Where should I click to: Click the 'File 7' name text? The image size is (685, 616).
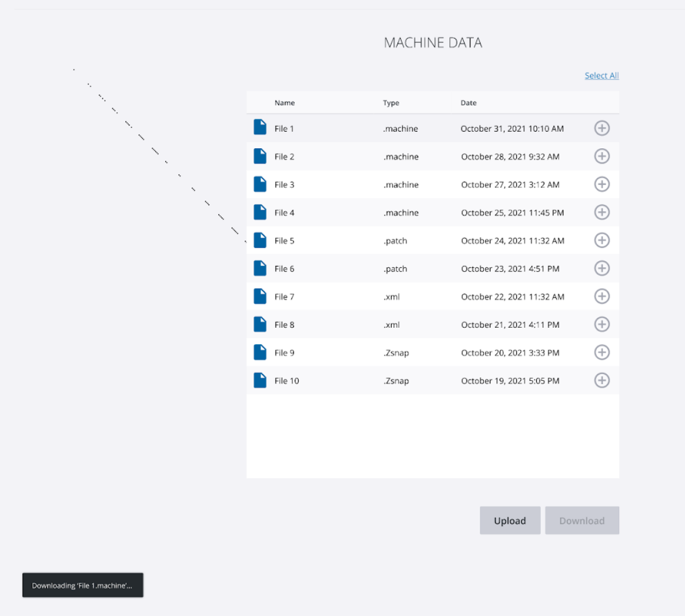tap(285, 297)
